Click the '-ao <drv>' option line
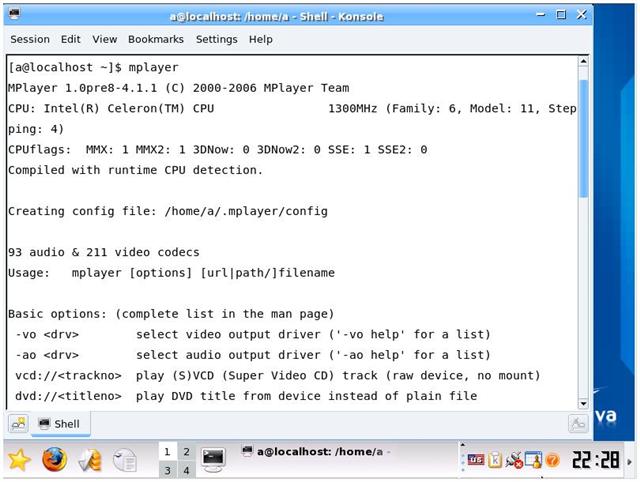Image resolution: width=640 pixels, height=482 pixels. coord(253,355)
